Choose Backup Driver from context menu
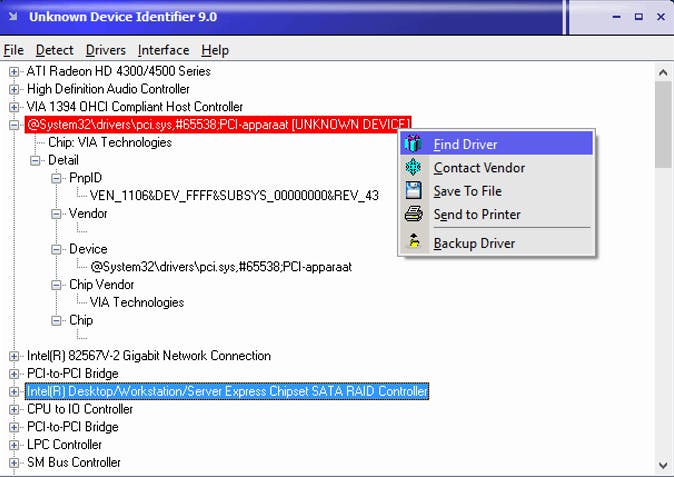This screenshot has width=674, height=477. [x=496, y=243]
